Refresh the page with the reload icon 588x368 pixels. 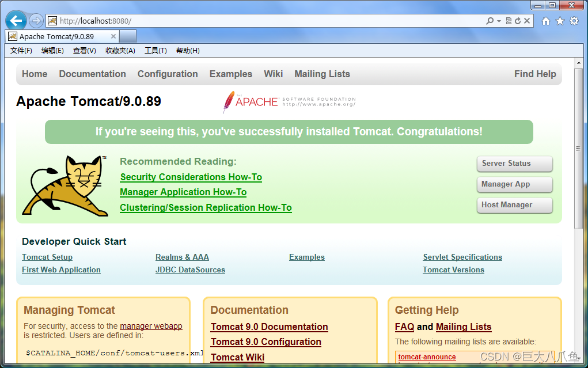pyautogui.click(x=518, y=21)
